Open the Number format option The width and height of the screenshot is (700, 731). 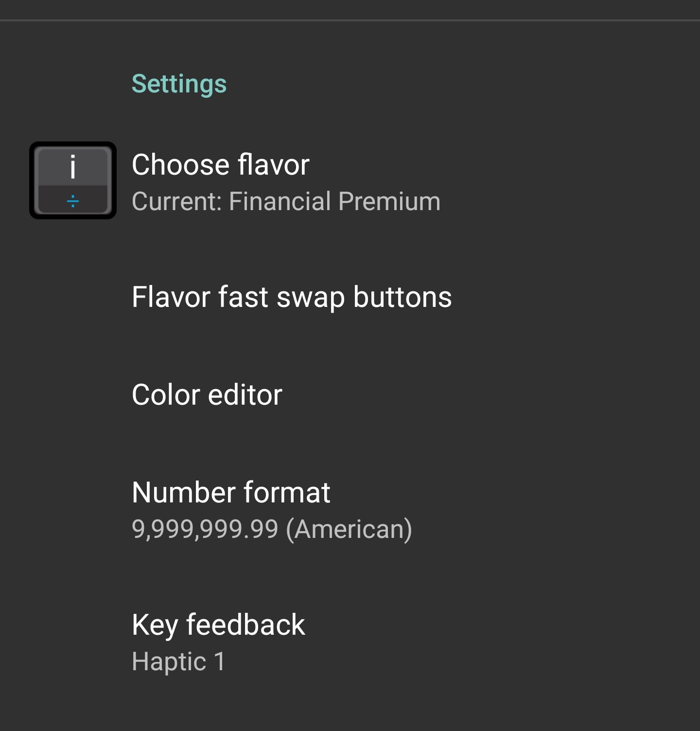pyautogui.click(x=231, y=492)
